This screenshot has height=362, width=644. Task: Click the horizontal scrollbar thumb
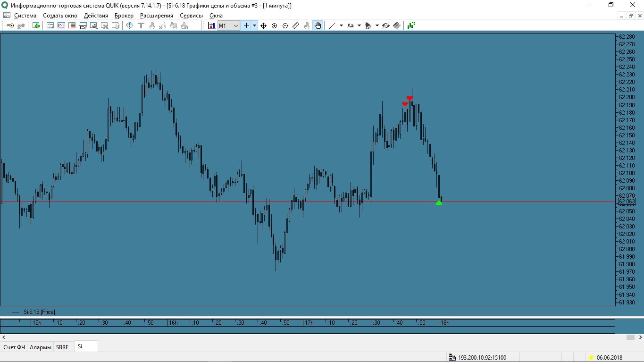[x=630, y=337]
